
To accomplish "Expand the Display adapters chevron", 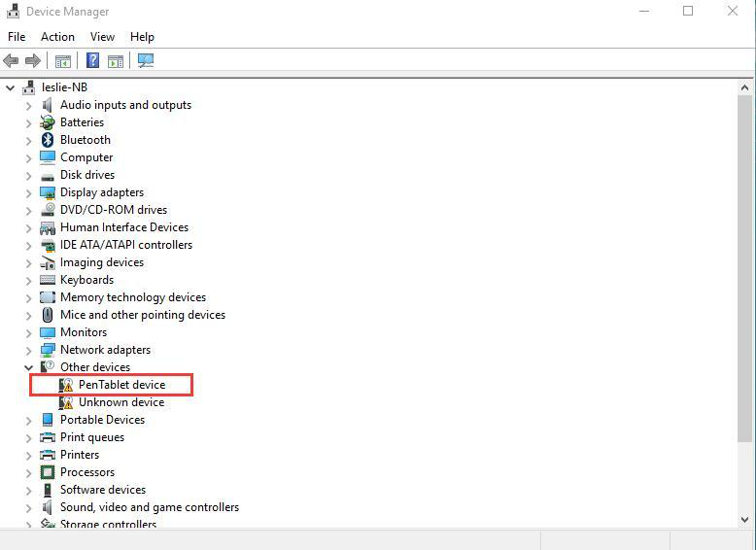I will [28, 193].
